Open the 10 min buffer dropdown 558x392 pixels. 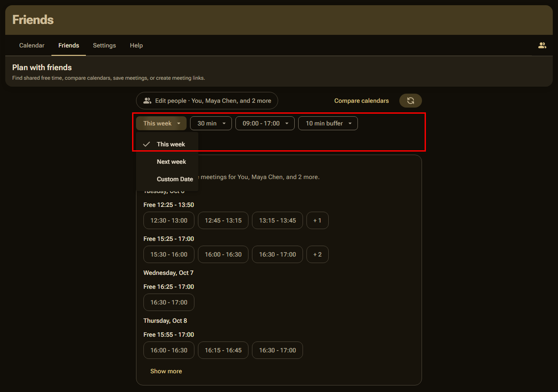(328, 123)
